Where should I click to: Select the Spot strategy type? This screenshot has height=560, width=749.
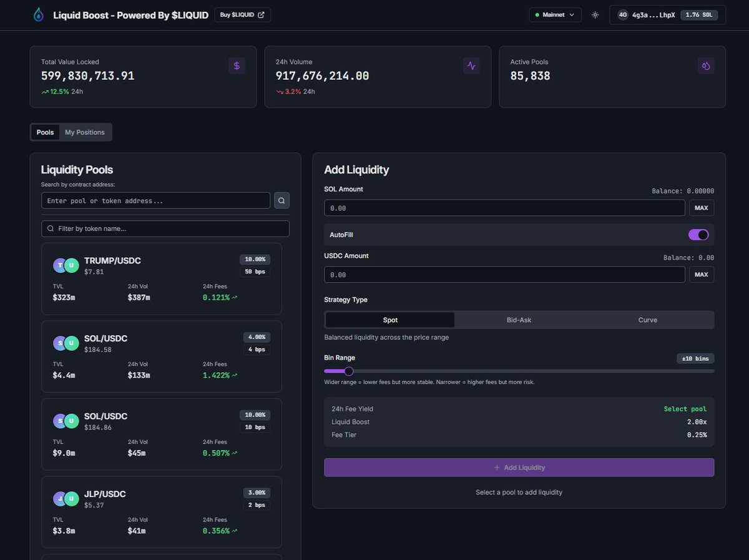390,320
